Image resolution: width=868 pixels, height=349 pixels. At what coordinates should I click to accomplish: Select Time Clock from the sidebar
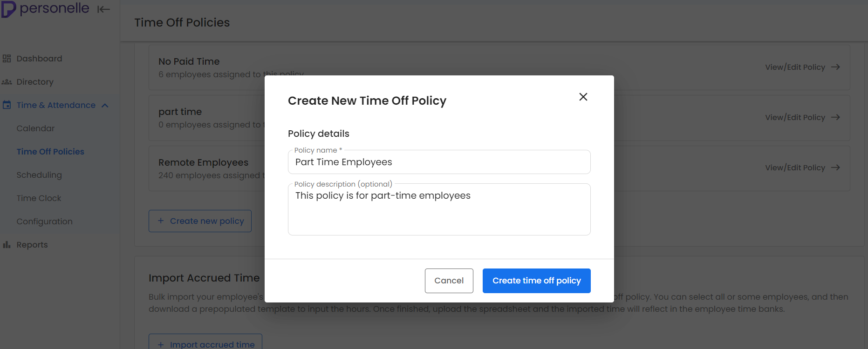point(39,198)
